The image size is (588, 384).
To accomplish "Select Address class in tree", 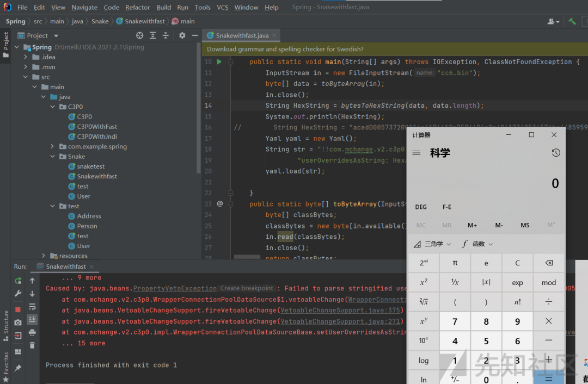I will tap(89, 216).
